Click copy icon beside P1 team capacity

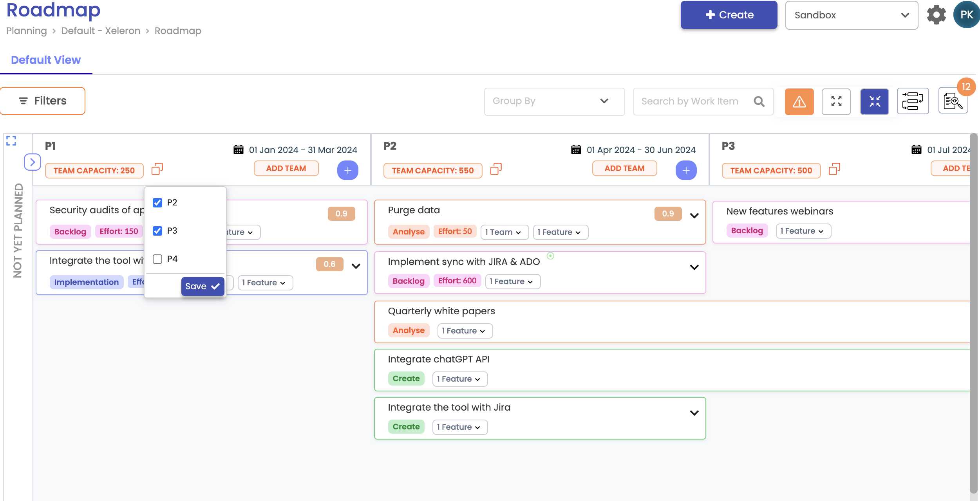[157, 169]
